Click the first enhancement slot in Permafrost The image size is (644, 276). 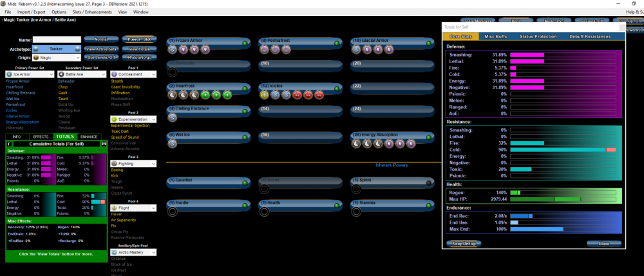(265, 49)
